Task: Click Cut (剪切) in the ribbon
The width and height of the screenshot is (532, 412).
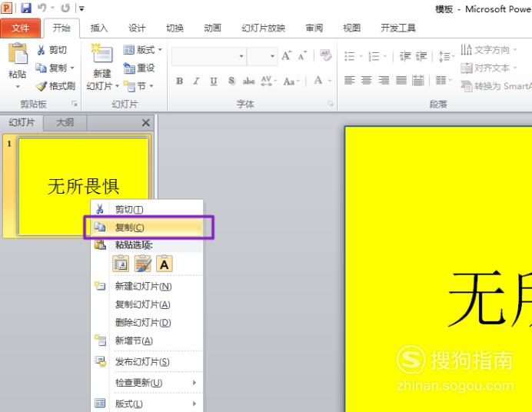Action: [x=52, y=50]
